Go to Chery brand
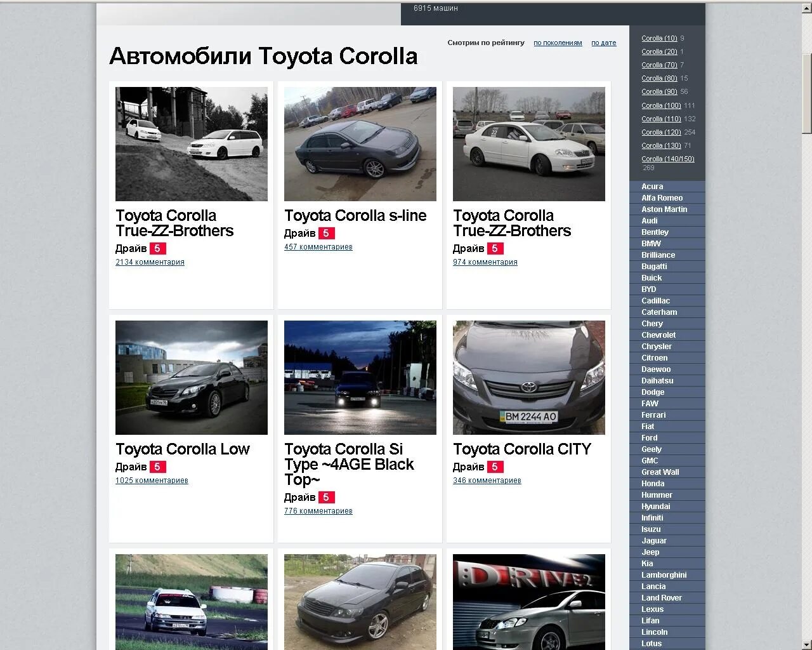This screenshot has width=812, height=650. (x=652, y=324)
